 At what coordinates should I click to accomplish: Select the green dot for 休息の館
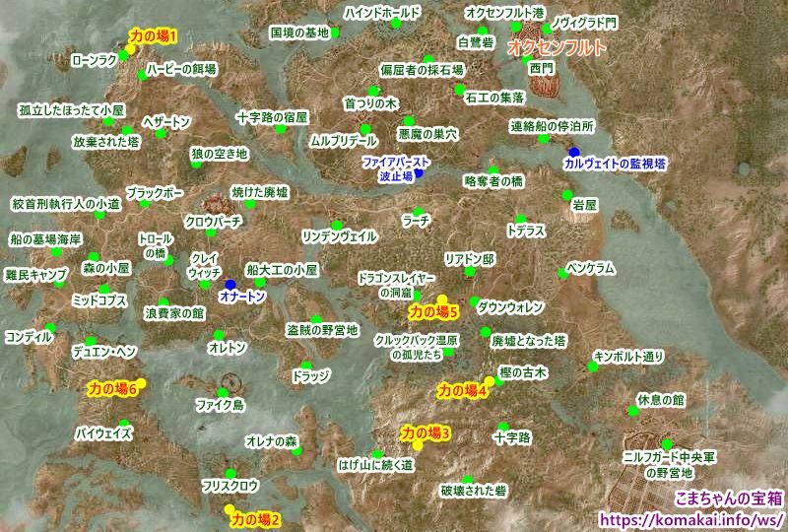point(635,412)
